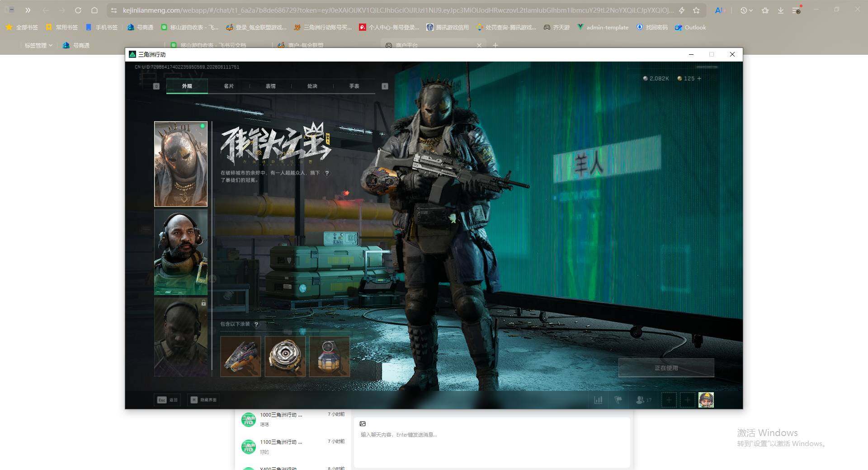Open the admin-template bookmark

[603, 28]
